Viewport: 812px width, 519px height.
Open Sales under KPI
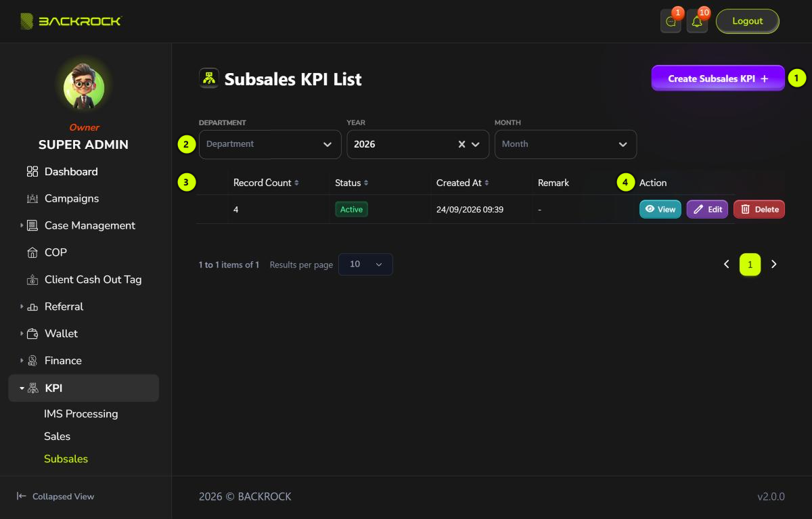click(58, 436)
